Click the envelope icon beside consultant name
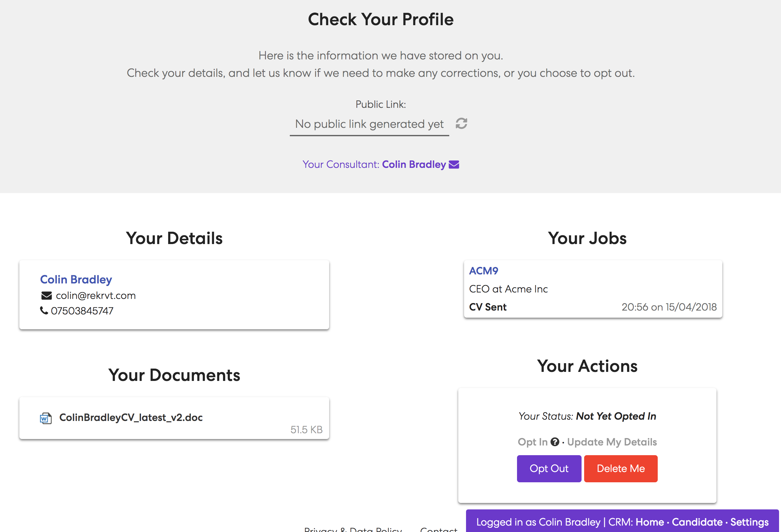Screen dimensions: 781x532 tap(454, 164)
